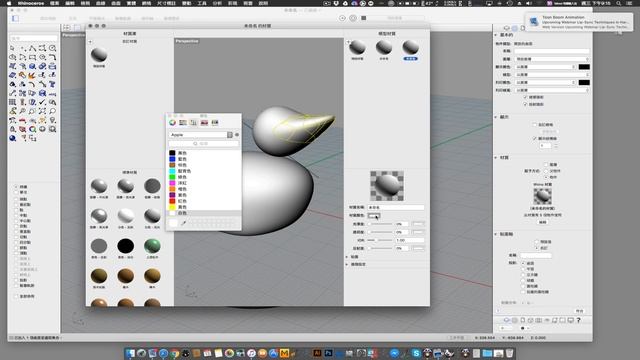Viewport: 640px width, 360px height.
Task: Toggle the Quad (四分點) object snap checkbox
Action: pos(16,242)
